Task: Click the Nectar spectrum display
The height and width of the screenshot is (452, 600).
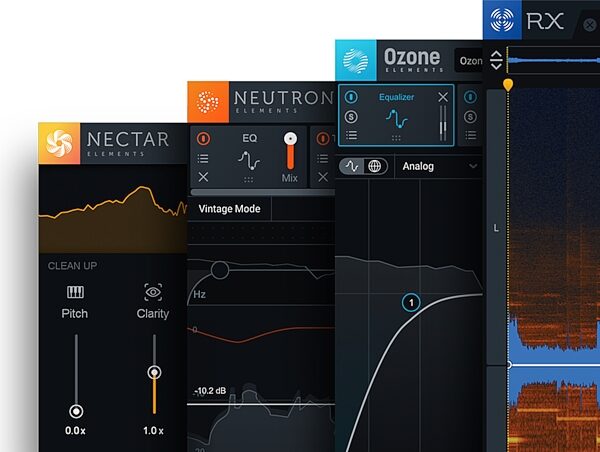Action: [x=113, y=209]
